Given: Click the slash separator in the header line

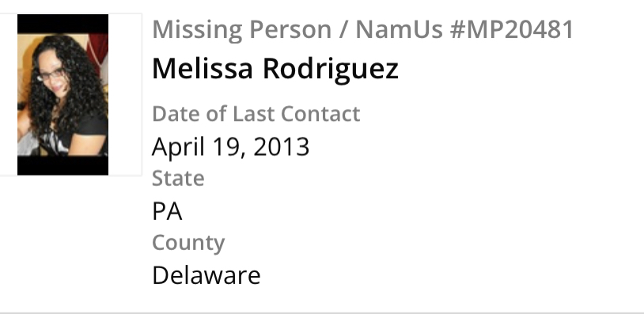Looking at the screenshot, I should [344, 30].
